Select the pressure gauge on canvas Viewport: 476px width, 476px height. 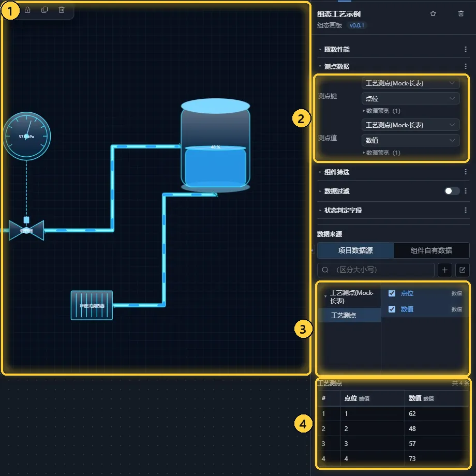click(26, 136)
